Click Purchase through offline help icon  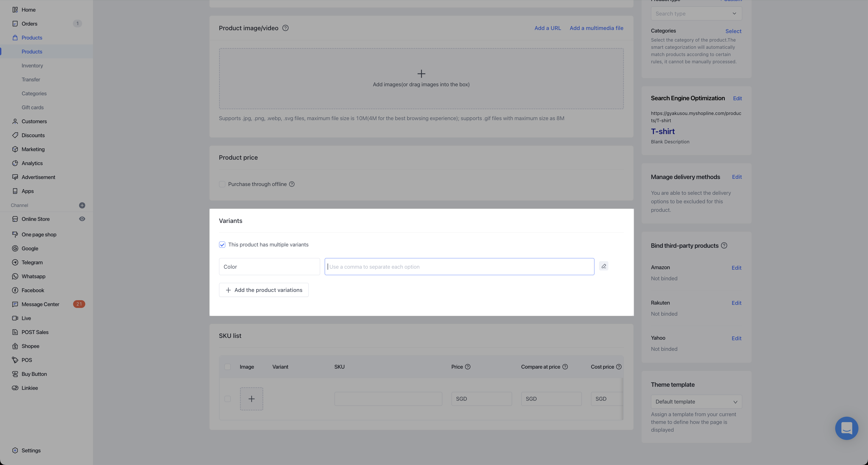click(292, 184)
